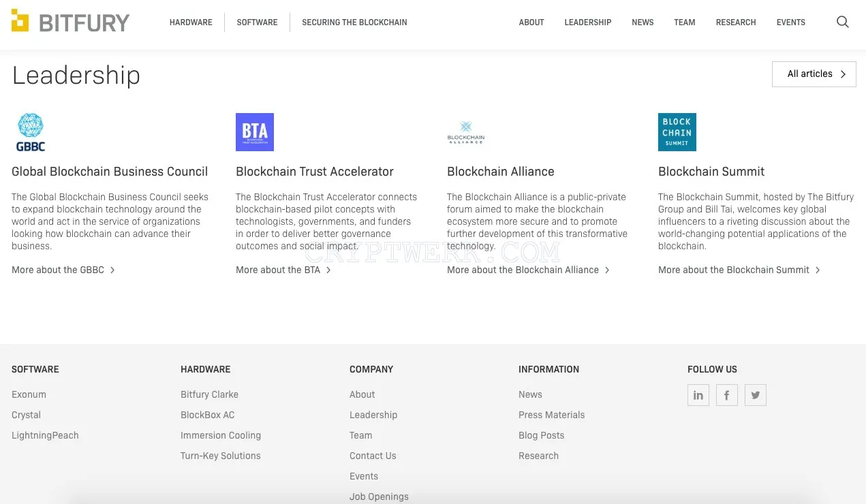Viewport: 866px width, 504px height.
Task: Follow More about the Blockchain Alliance
Action: (x=529, y=270)
